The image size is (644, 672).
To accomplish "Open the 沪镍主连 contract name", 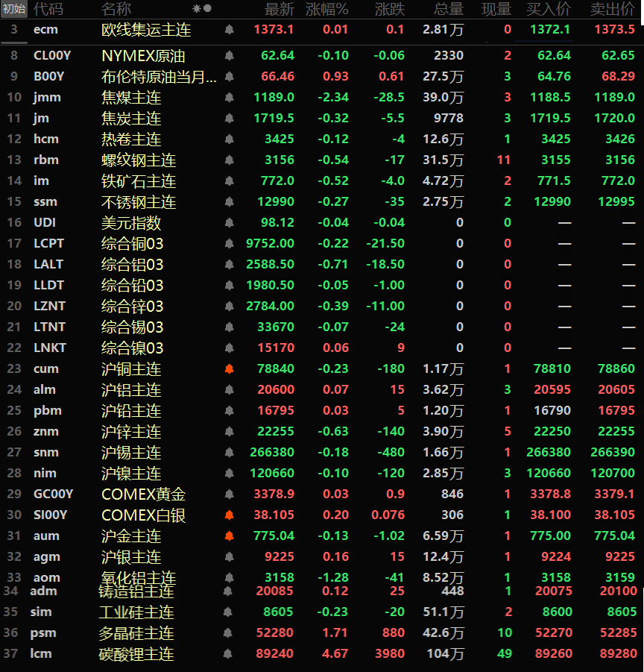I will coord(131,474).
